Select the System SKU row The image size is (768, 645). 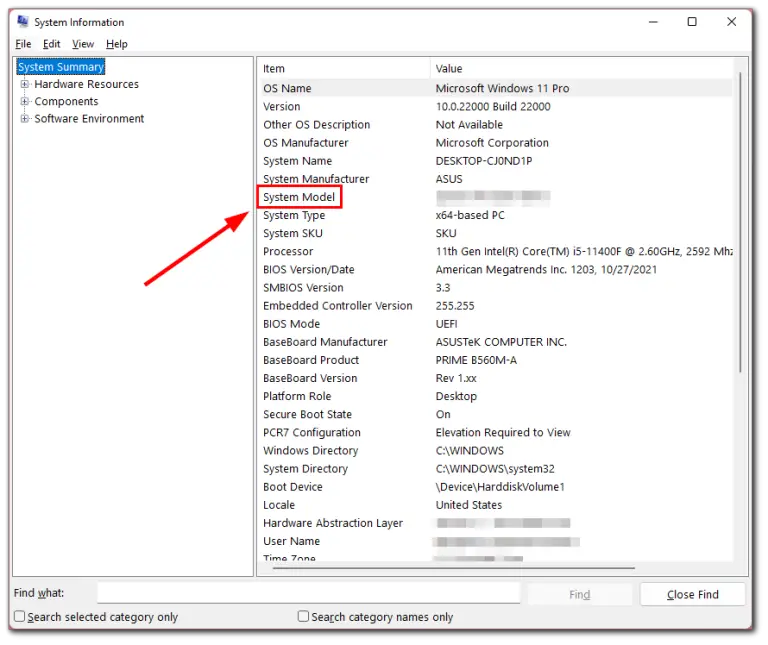(x=496, y=233)
